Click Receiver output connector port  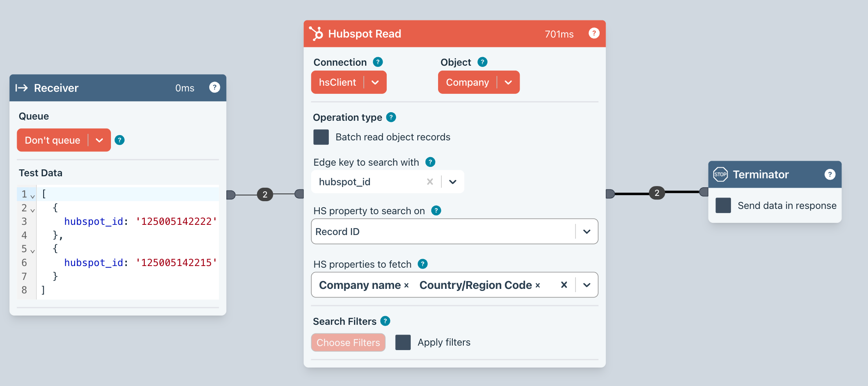pyautogui.click(x=231, y=195)
